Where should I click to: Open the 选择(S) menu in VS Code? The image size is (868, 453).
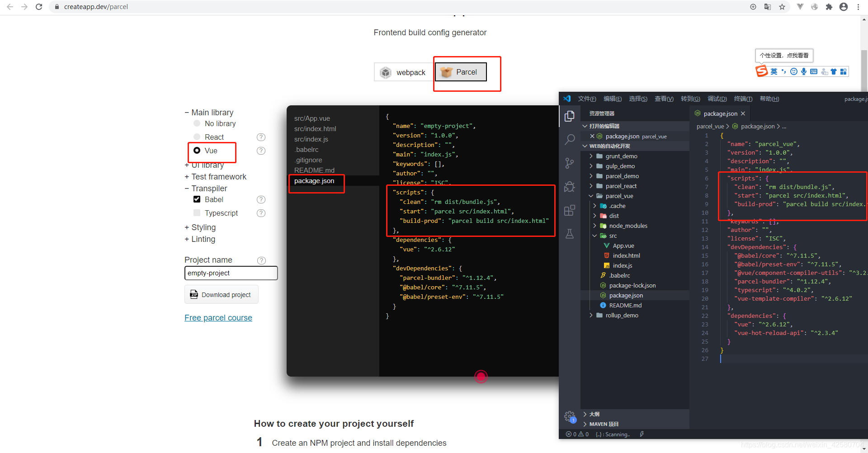[x=638, y=99]
